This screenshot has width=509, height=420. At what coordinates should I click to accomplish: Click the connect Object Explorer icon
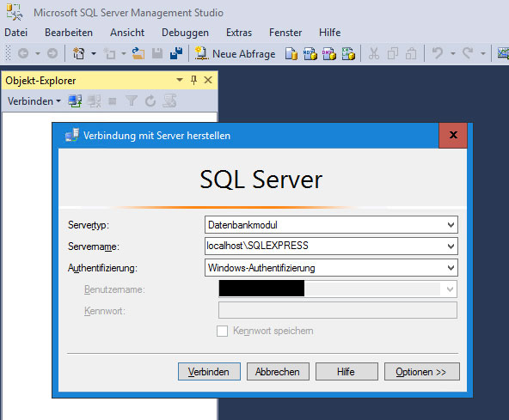75,101
